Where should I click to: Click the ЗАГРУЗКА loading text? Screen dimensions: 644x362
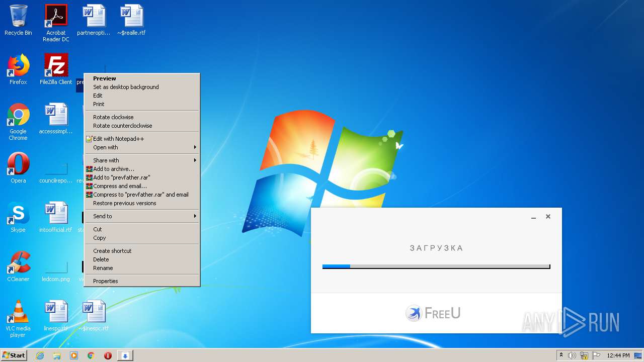[x=436, y=248]
